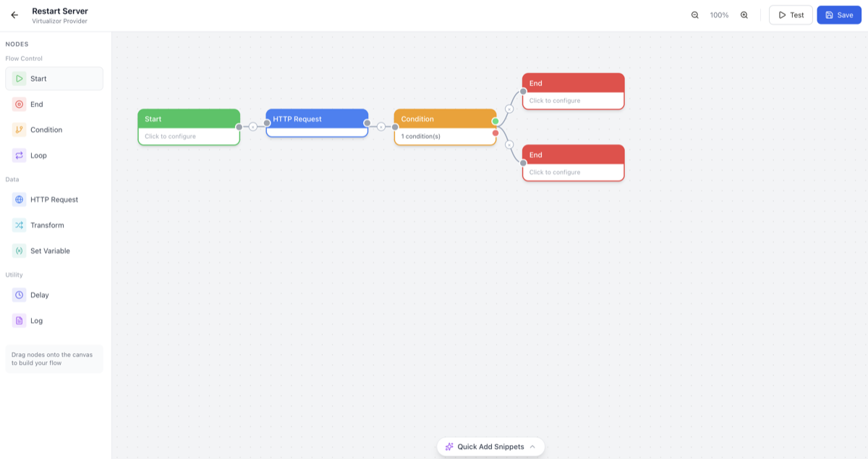Image resolution: width=868 pixels, height=459 pixels.
Task: Select the green true output handle on Condition
Action: click(496, 122)
